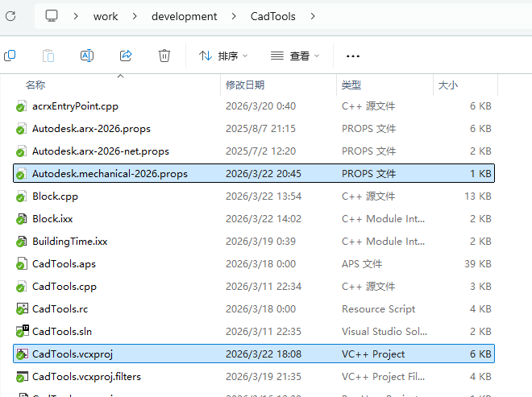This screenshot has width=532, height=397.
Task: Expand the chevron after CadTools in breadcrumb
Action: [x=313, y=16]
